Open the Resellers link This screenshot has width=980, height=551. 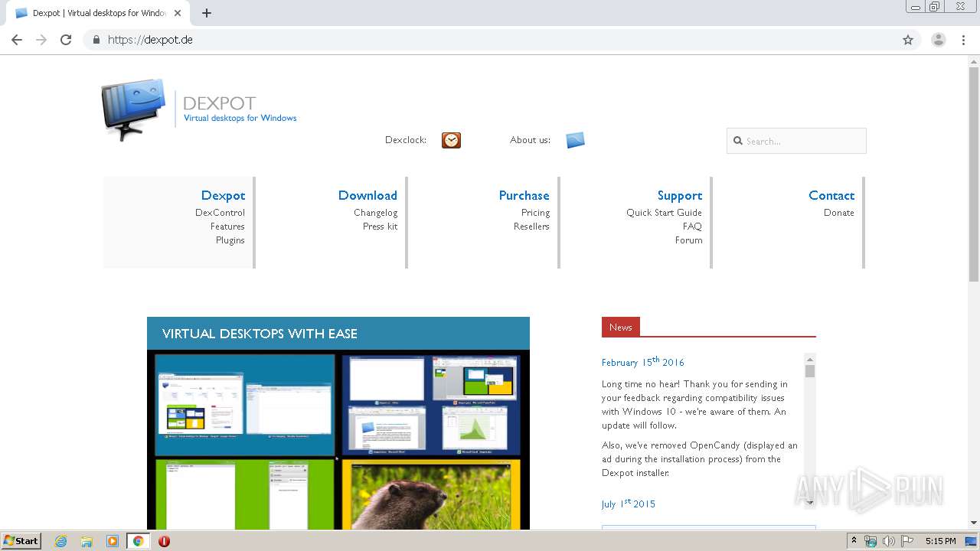tap(531, 227)
